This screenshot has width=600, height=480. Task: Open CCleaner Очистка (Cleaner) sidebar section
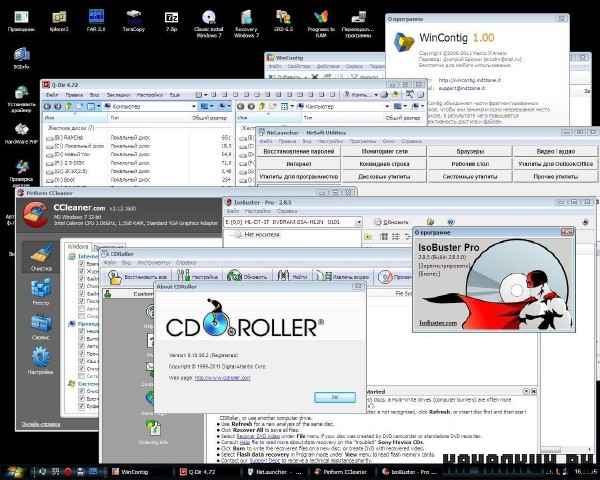pos(41,257)
